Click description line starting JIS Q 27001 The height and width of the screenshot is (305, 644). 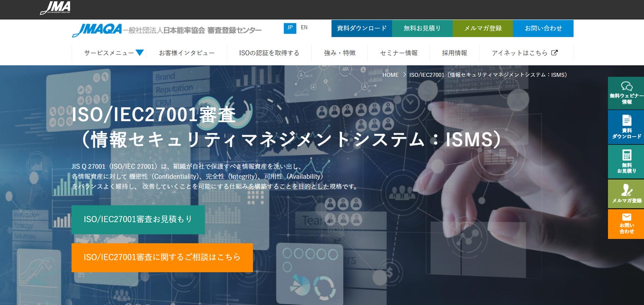[186, 166]
